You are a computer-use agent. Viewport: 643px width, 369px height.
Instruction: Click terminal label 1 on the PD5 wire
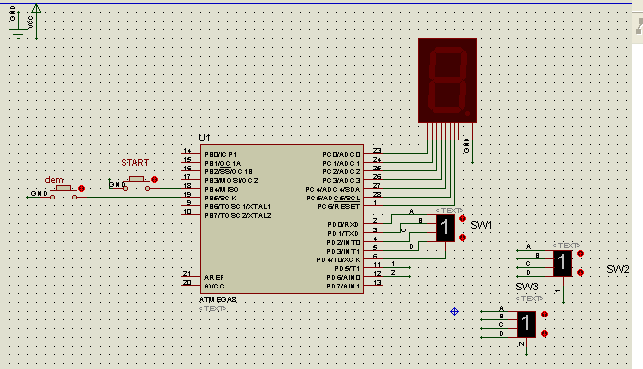pos(393,264)
